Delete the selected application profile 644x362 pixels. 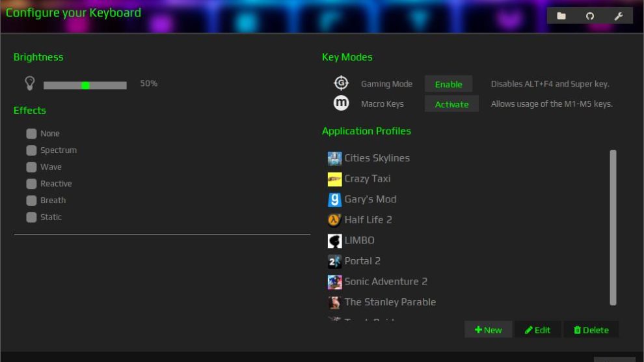591,330
